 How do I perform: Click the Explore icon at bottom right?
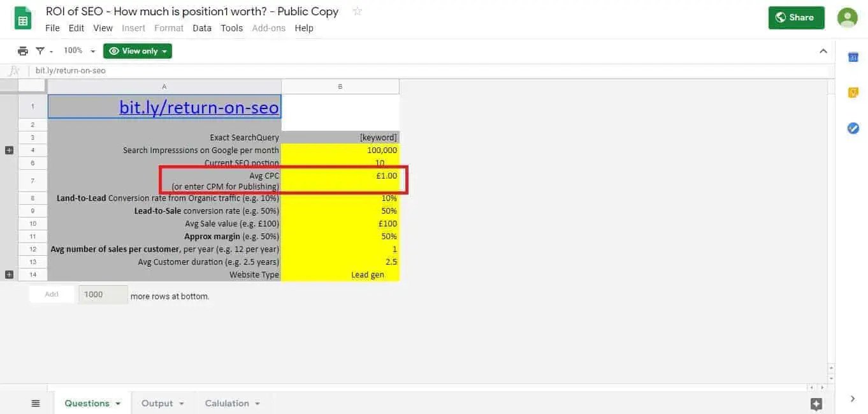tap(816, 403)
